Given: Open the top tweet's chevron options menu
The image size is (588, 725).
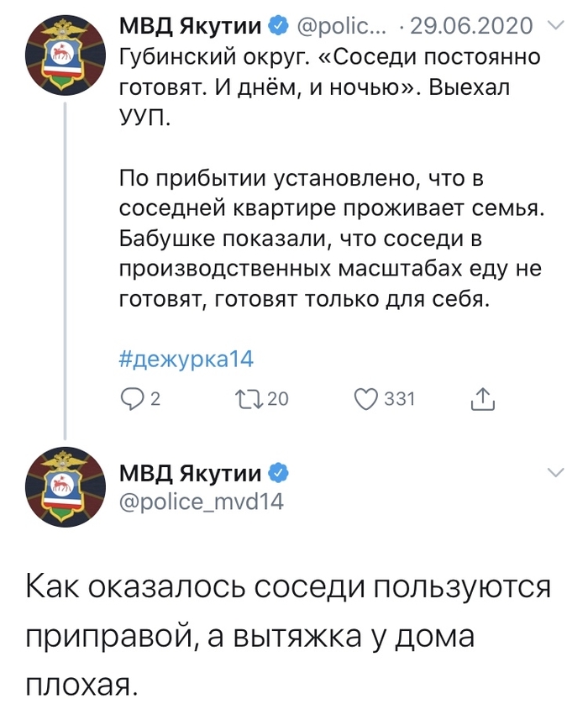Looking at the screenshot, I should pyautogui.click(x=556, y=27).
